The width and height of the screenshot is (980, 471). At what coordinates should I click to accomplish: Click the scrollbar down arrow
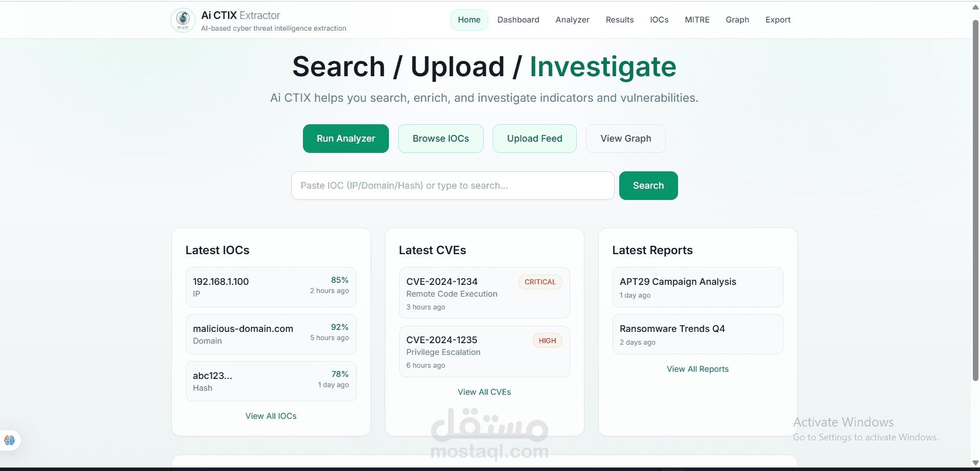(974, 464)
